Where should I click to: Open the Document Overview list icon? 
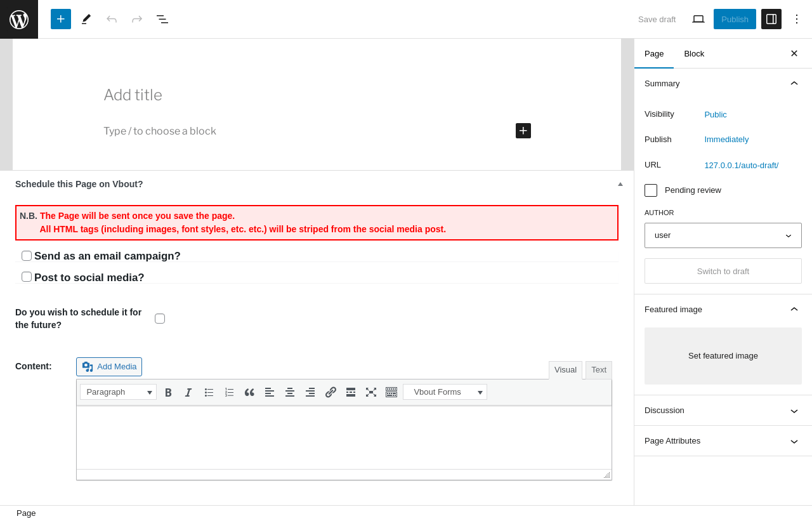point(162,19)
